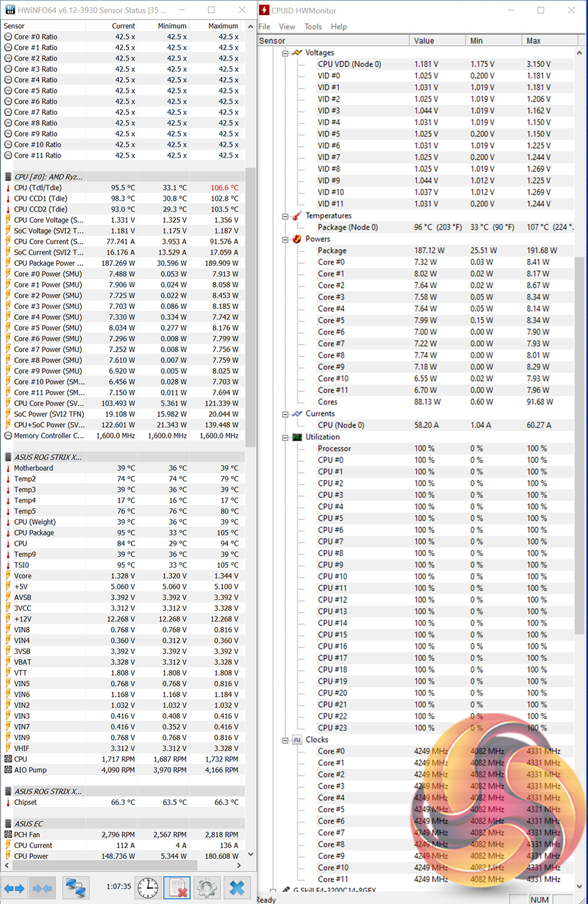Image resolution: width=588 pixels, height=904 pixels.
Task: Click the memory icon beside G.Skill module
Action: click(286, 890)
